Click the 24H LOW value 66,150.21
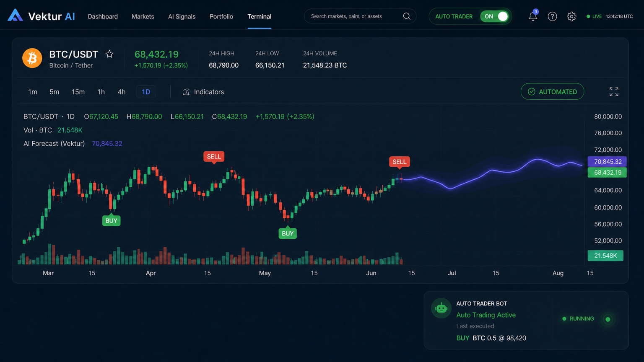 coord(270,65)
